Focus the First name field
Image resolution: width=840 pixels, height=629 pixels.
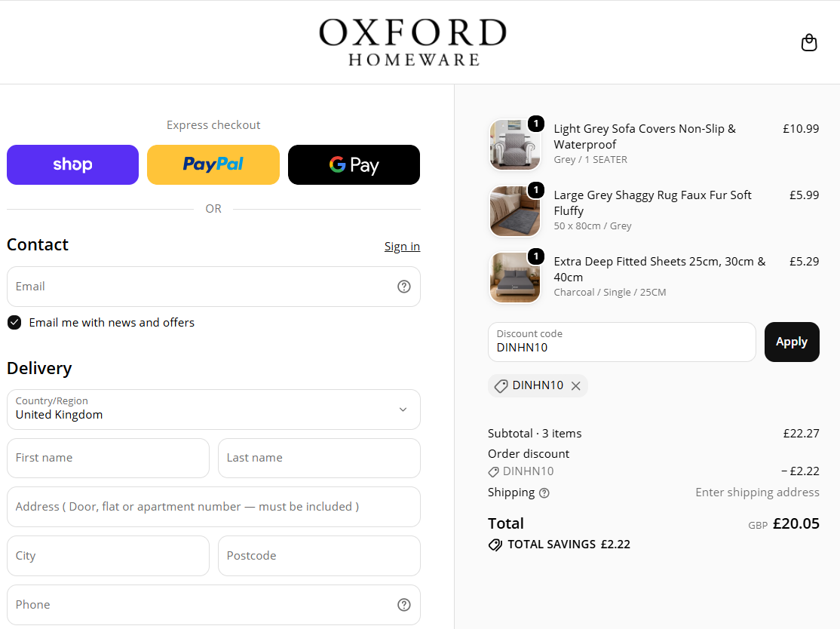point(109,458)
